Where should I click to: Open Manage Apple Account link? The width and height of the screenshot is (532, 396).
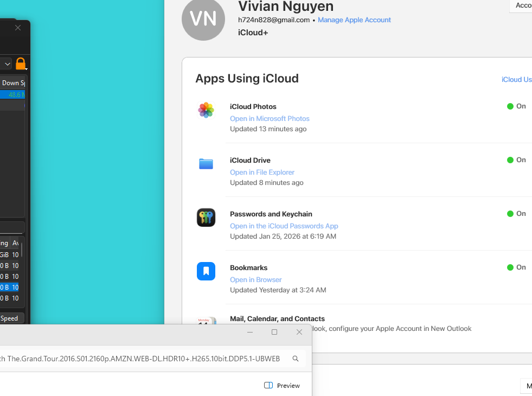point(354,20)
